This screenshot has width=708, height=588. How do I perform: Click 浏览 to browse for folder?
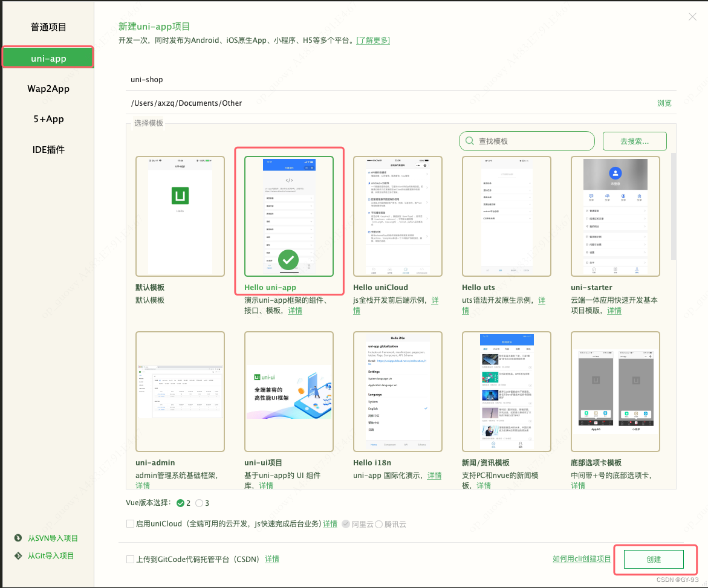coord(664,103)
